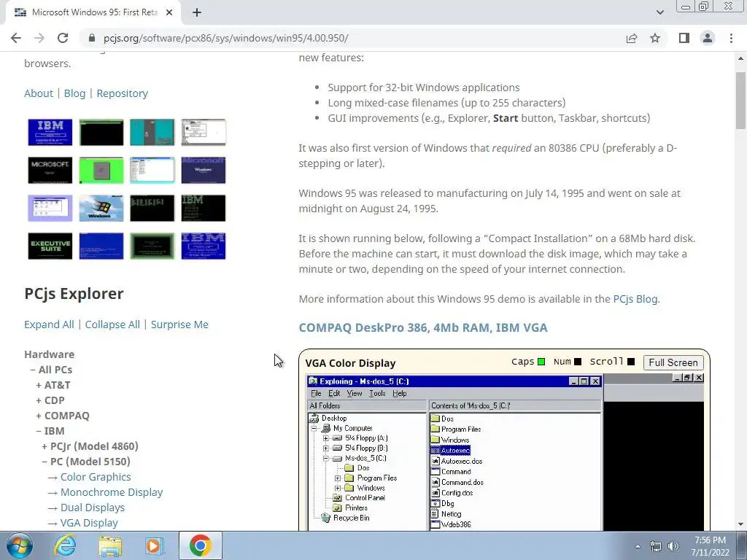Open the EXECUTIVE SUITE thumbnail

50,246
